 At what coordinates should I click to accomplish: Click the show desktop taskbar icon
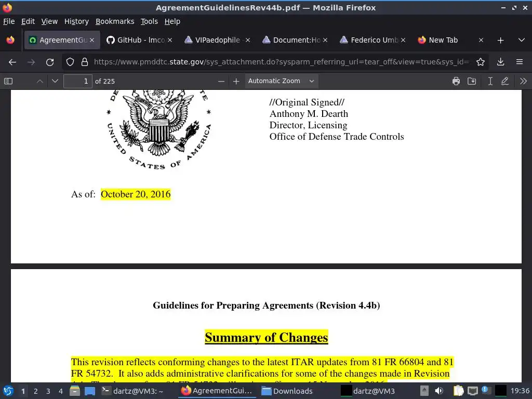(90, 391)
